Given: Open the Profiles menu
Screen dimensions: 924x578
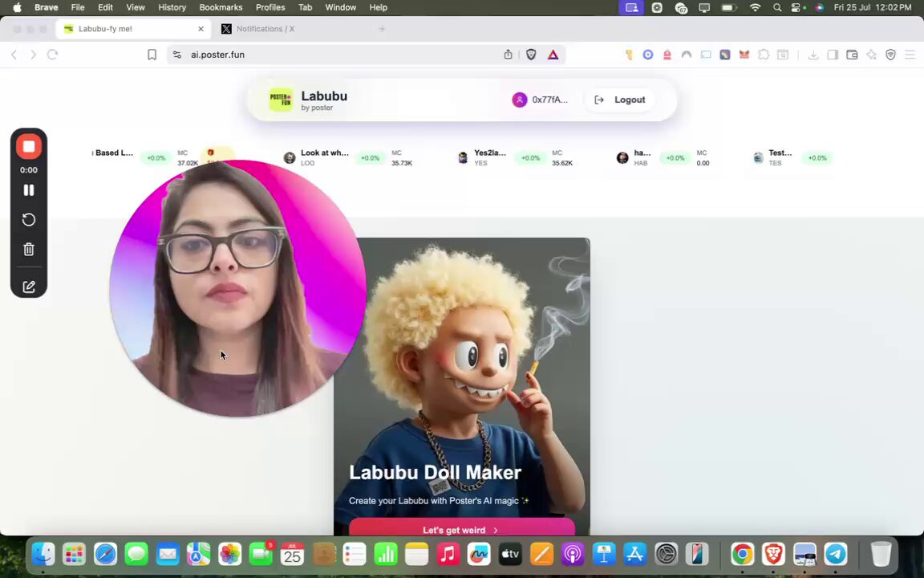Looking at the screenshot, I should click(x=270, y=8).
